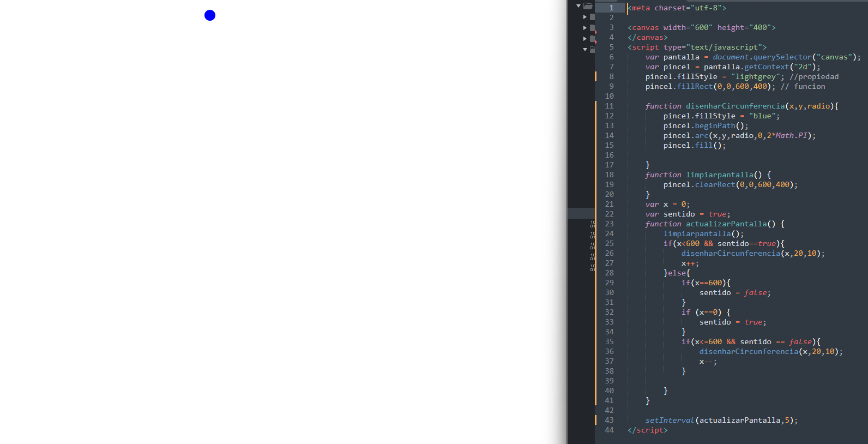The height and width of the screenshot is (444, 868).
Task: Click disenharCircunferencia call on line 36
Action: [x=771, y=352]
